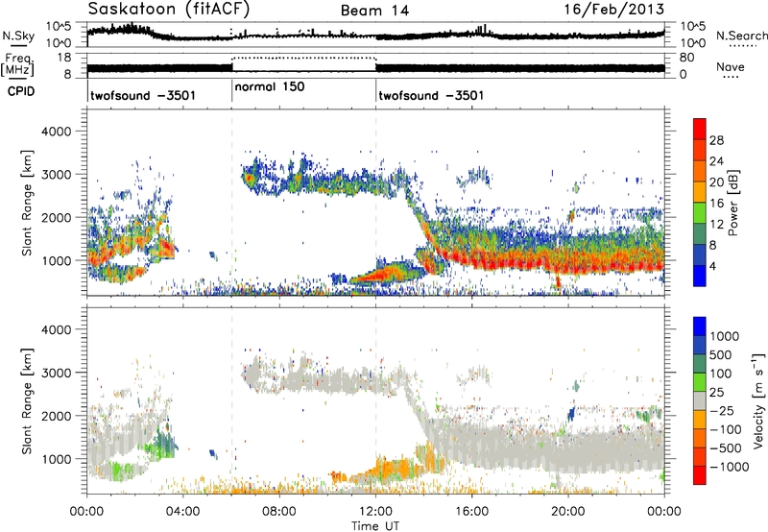Click the '16:00' time axis label

click(471, 512)
